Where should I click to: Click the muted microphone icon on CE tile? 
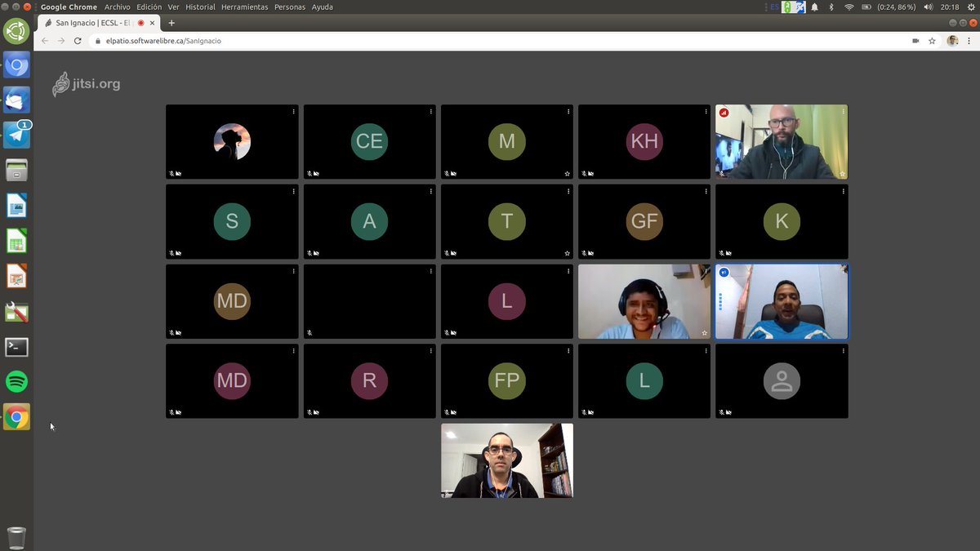coord(310,173)
